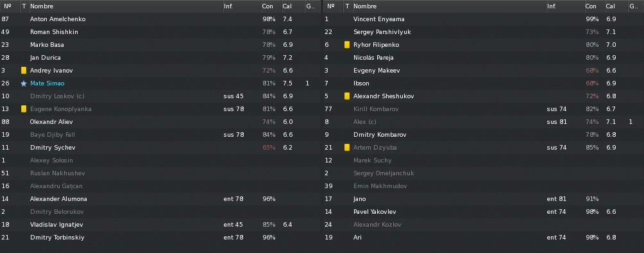This screenshot has width=644, height=253.
Task: Click Artem Dzyuba's yellow card icon
Action: pos(347,148)
